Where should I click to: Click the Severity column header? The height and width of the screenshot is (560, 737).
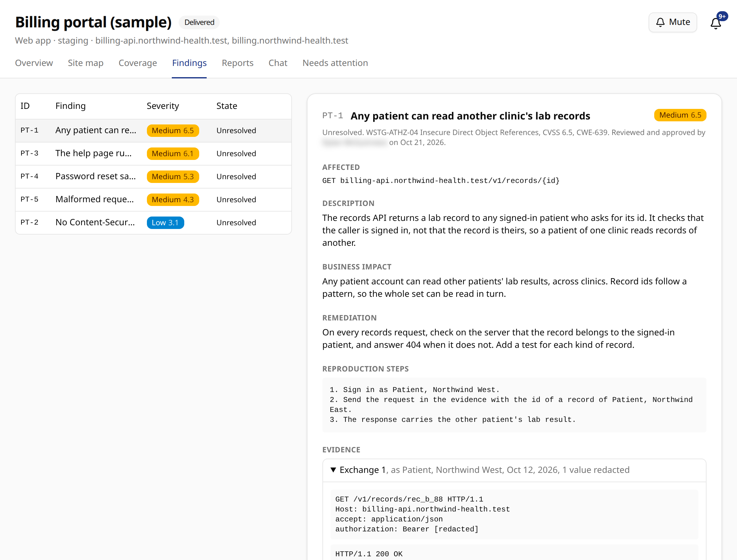click(x=163, y=106)
